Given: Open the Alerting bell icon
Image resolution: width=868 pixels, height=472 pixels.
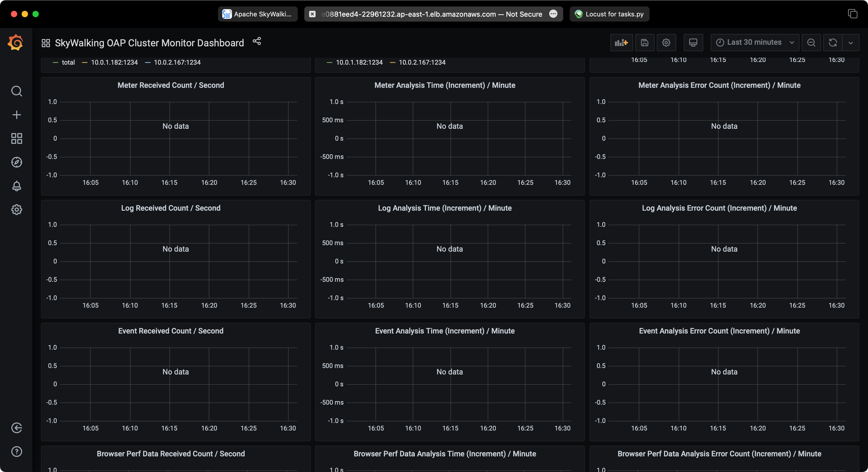Looking at the screenshot, I should tap(16, 186).
